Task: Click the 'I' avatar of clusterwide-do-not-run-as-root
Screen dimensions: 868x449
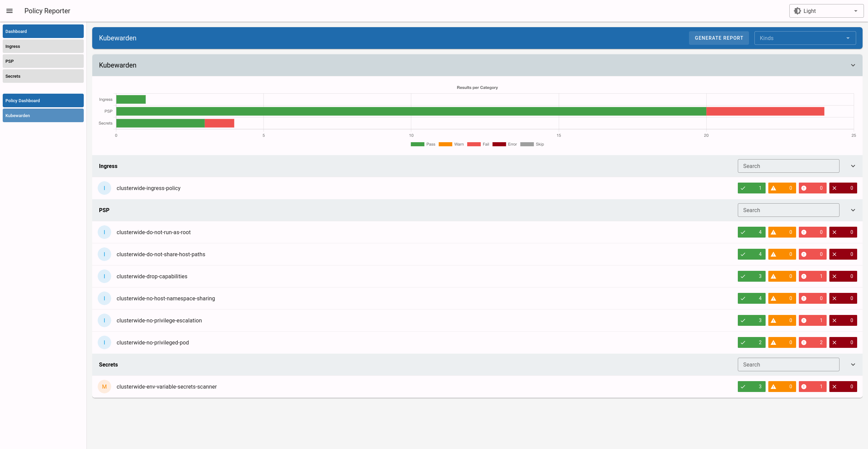Action: pos(104,232)
